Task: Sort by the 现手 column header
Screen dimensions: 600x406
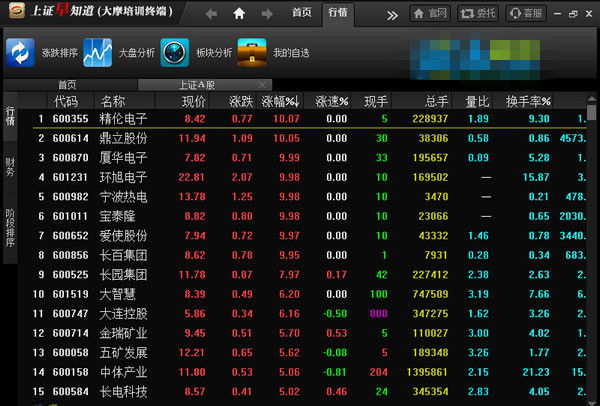Action: pos(376,101)
